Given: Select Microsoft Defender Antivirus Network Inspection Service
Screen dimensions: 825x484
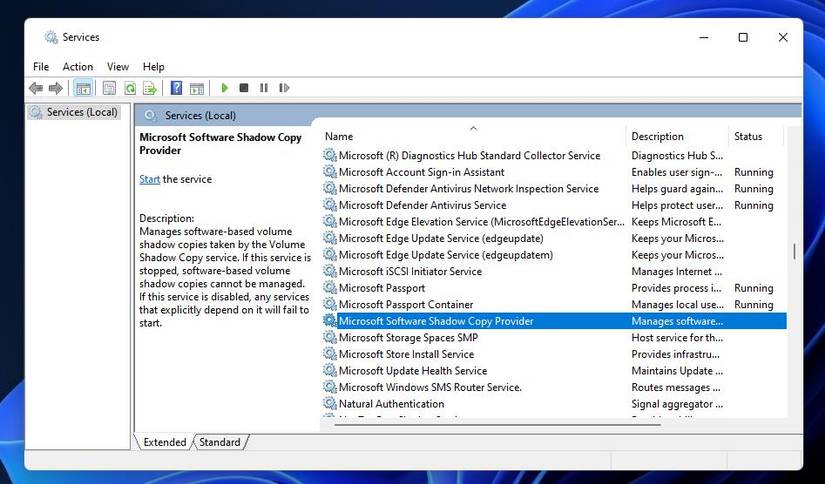Looking at the screenshot, I should coord(469,189).
